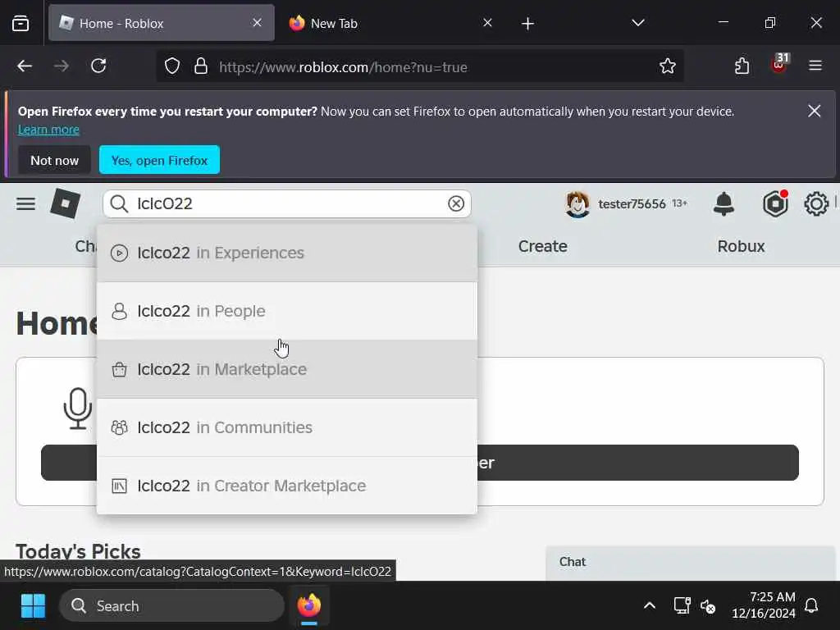Go forward with the forward arrow
840x630 pixels.
tap(62, 66)
